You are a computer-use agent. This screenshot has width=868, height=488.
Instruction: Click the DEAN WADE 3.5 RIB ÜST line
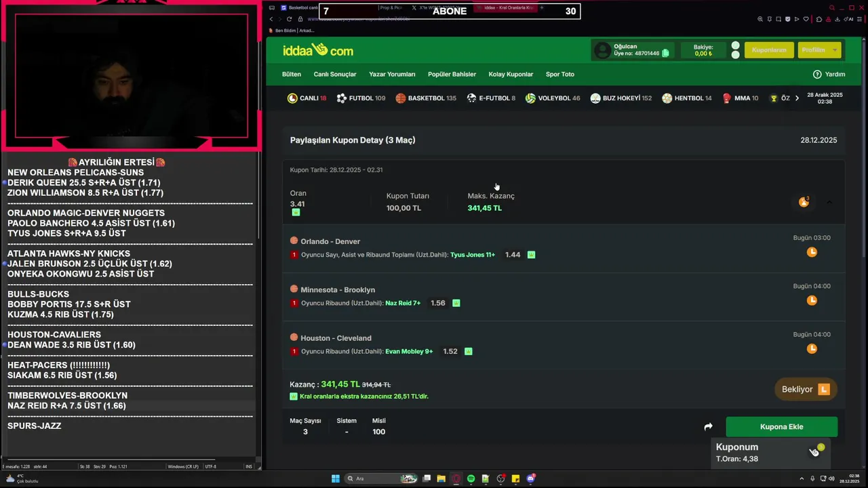[x=71, y=345]
